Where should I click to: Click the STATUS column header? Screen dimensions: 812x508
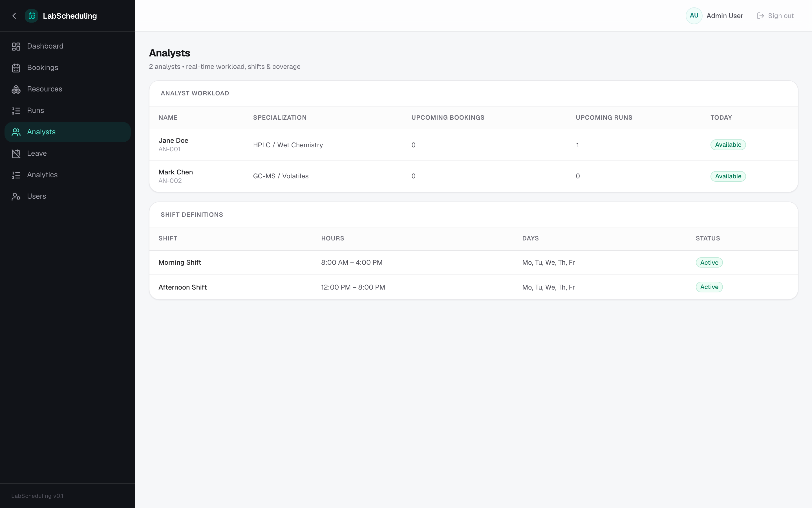point(707,238)
